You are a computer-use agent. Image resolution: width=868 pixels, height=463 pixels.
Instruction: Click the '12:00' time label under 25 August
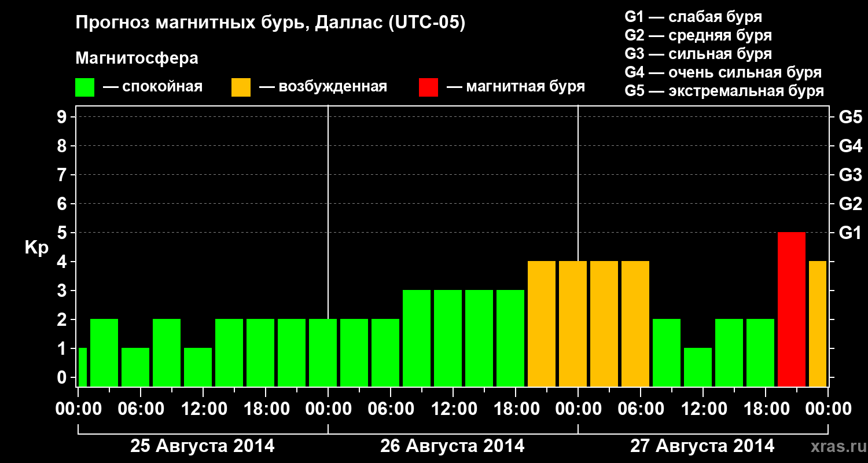pos(203,409)
